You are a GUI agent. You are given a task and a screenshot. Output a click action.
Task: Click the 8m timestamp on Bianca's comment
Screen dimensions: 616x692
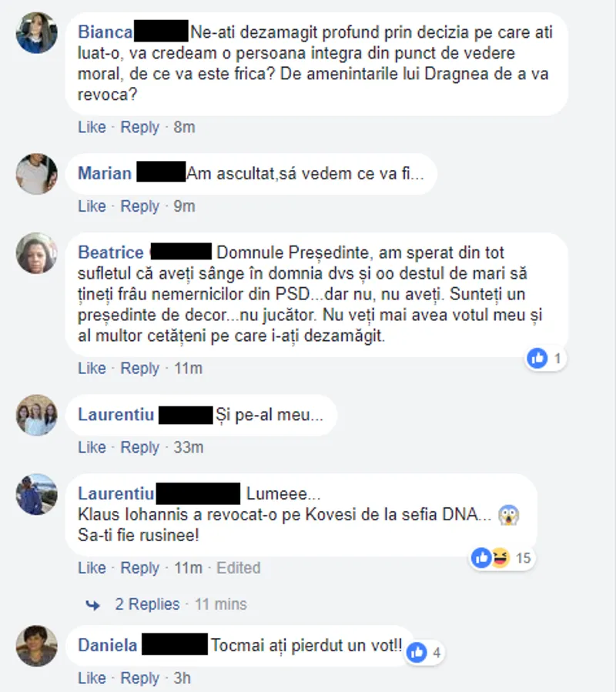coord(184,127)
